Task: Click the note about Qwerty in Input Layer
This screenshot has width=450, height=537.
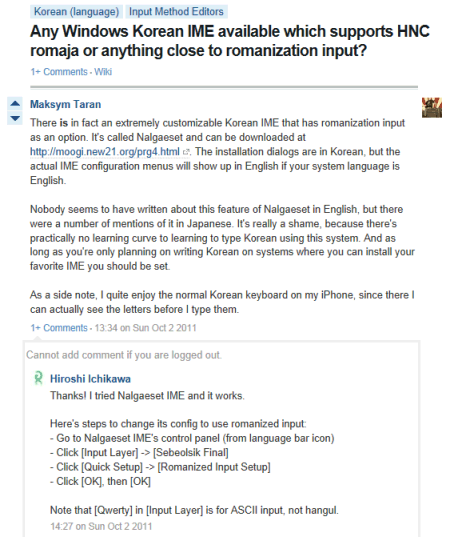Action: 194,510
